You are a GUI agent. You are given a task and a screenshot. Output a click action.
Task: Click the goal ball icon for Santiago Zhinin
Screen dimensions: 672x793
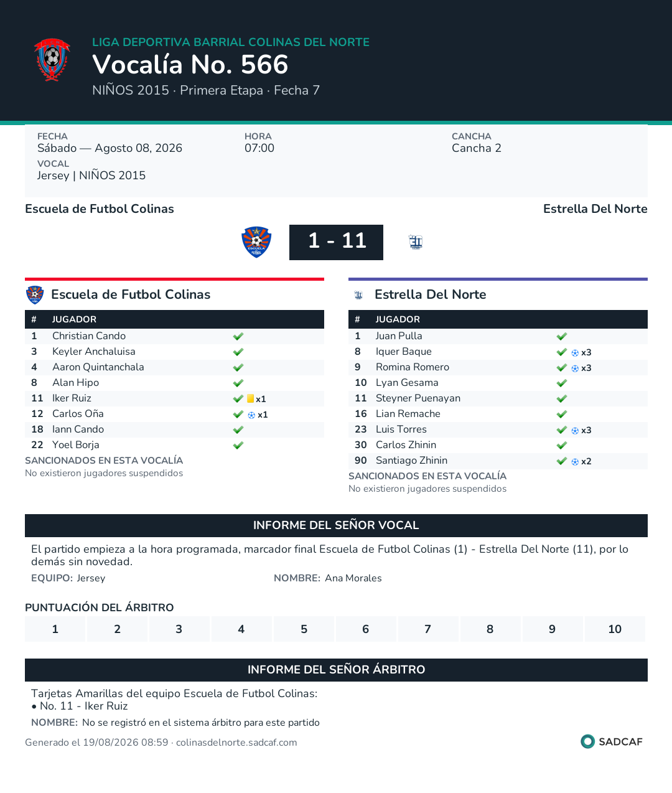point(575,461)
